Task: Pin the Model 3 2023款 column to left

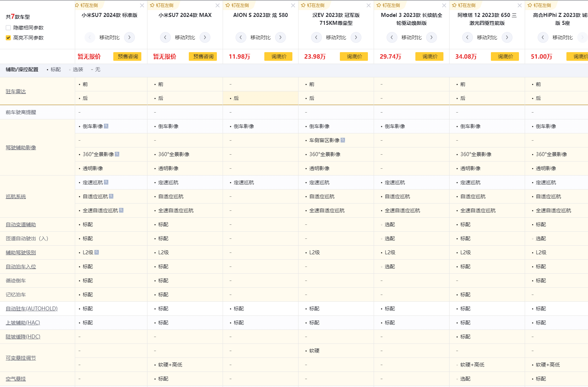Action: [388, 5]
